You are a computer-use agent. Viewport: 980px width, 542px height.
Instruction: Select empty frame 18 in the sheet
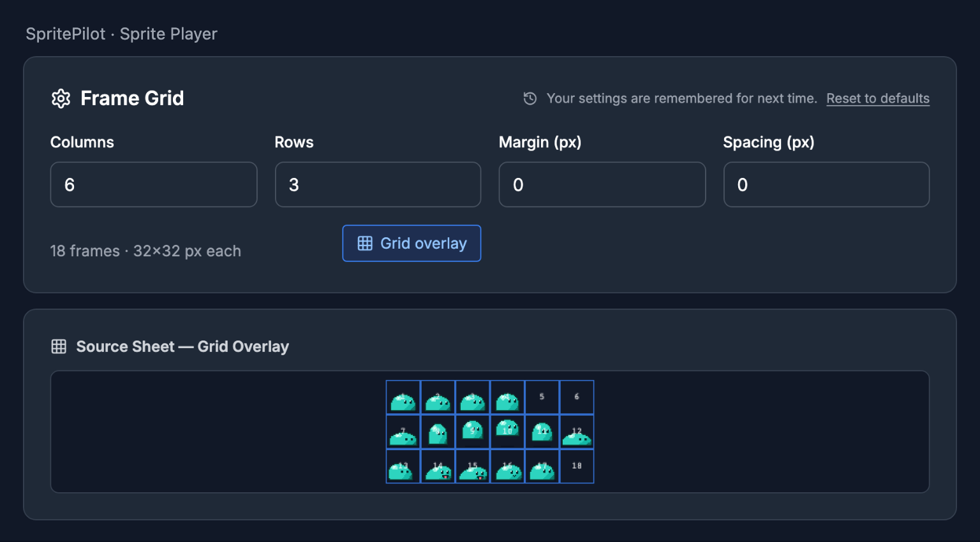(x=577, y=466)
